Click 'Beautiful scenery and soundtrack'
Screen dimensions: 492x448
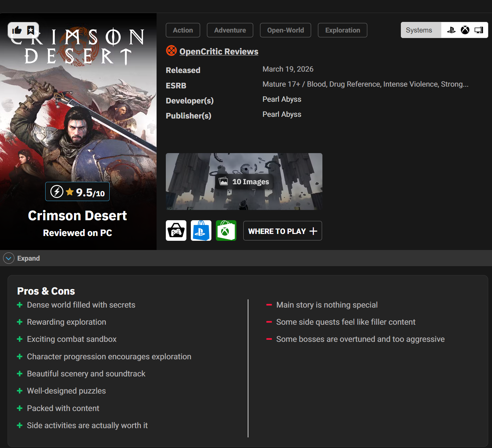[x=86, y=374]
